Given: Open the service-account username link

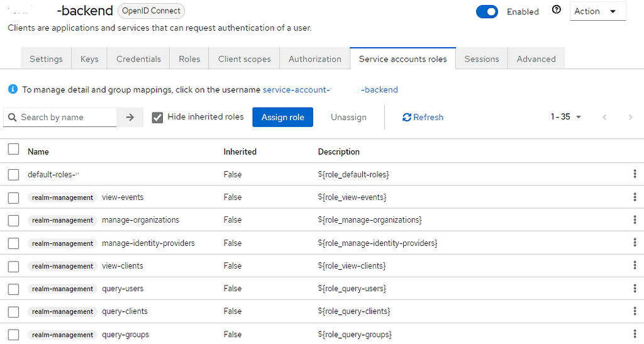Looking at the screenshot, I should click(x=330, y=89).
